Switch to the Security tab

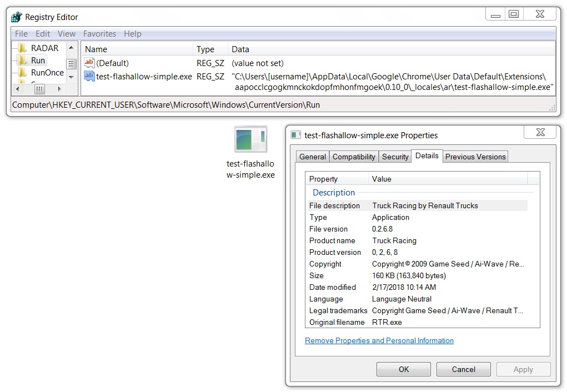395,157
